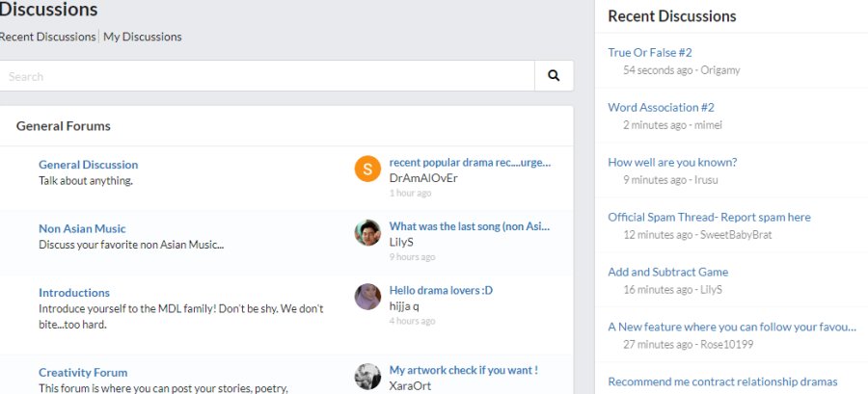The width and height of the screenshot is (868, 394).
Task: Open Add and Subtract Game discussion
Action: coord(668,272)
